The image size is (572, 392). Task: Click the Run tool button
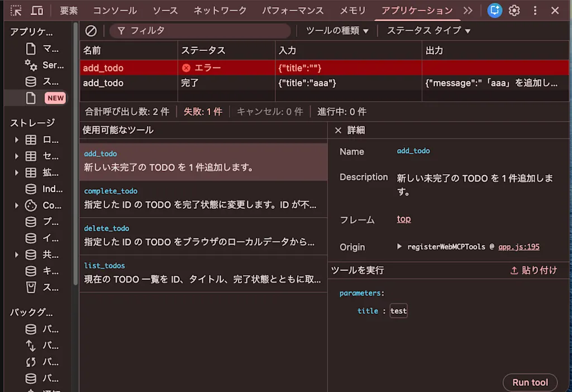[x=530, y=382]
